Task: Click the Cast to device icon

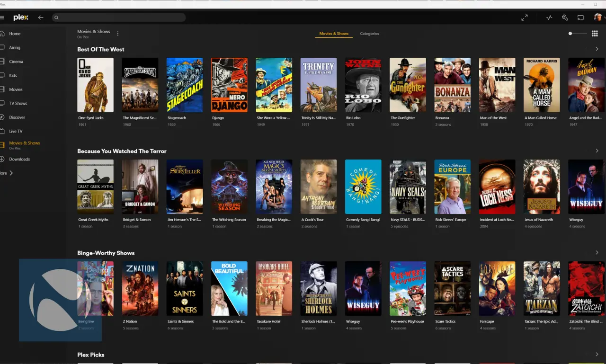Action: [580, 18]
